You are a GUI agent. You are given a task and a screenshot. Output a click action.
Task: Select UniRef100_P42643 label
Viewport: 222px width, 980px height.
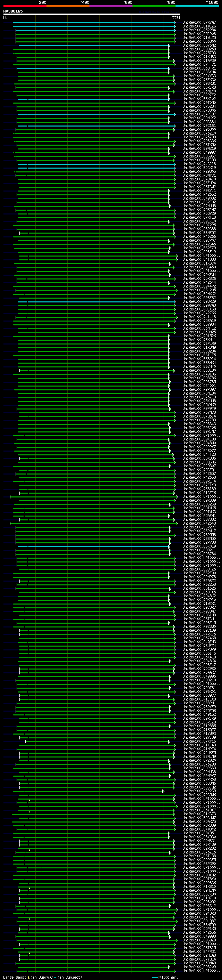199,523
